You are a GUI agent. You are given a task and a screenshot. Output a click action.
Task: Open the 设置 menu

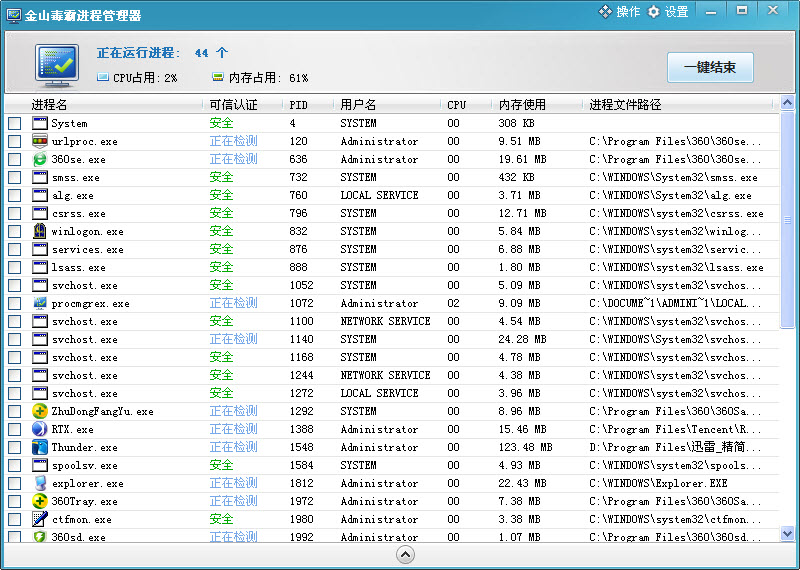point(668,12)
